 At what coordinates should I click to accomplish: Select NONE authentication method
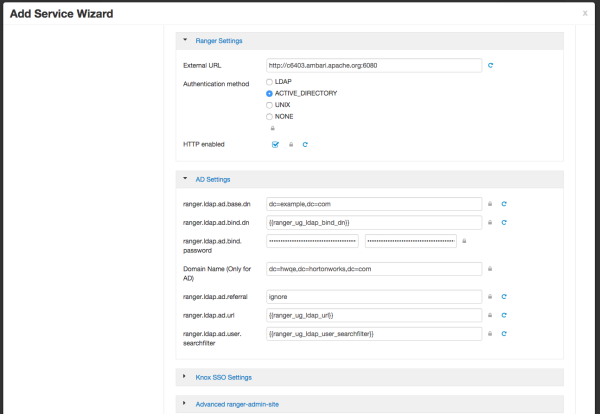click(270, 116)
